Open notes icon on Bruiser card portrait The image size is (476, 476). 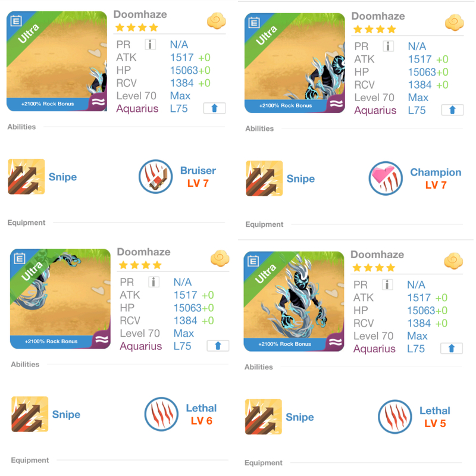click(16, 21)
